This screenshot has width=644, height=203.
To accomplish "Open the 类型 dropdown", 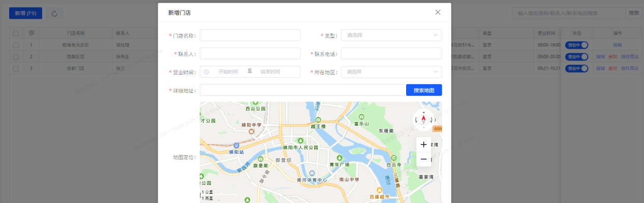I will (391, 36).
